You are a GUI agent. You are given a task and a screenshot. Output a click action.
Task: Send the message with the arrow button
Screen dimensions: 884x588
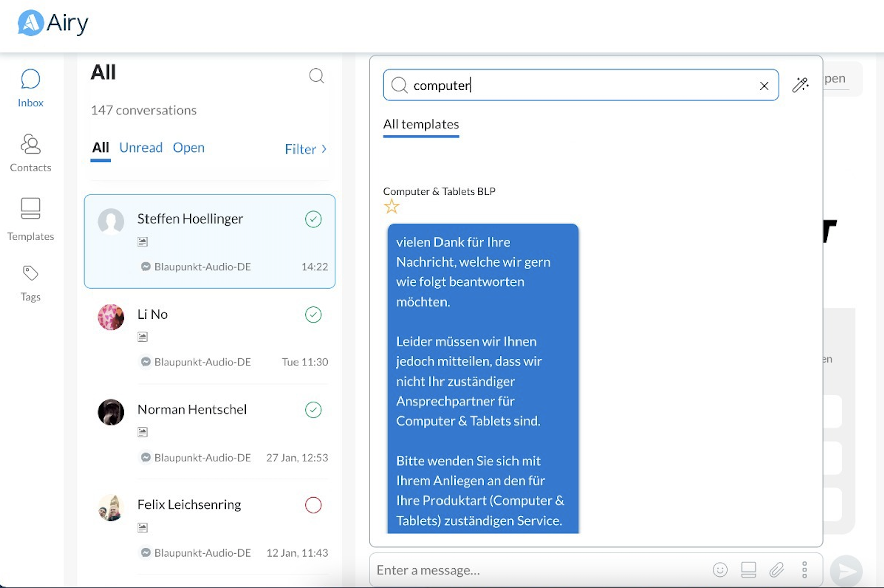[847, 570]
